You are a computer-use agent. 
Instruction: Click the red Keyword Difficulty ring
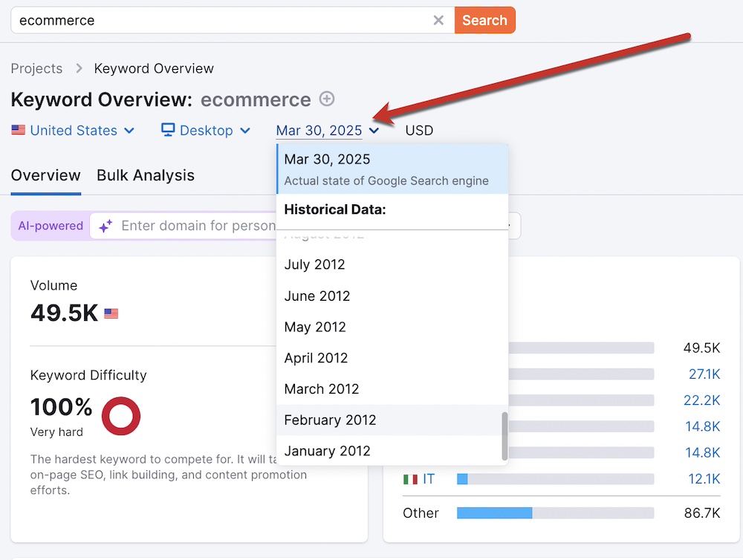point(120,415)
